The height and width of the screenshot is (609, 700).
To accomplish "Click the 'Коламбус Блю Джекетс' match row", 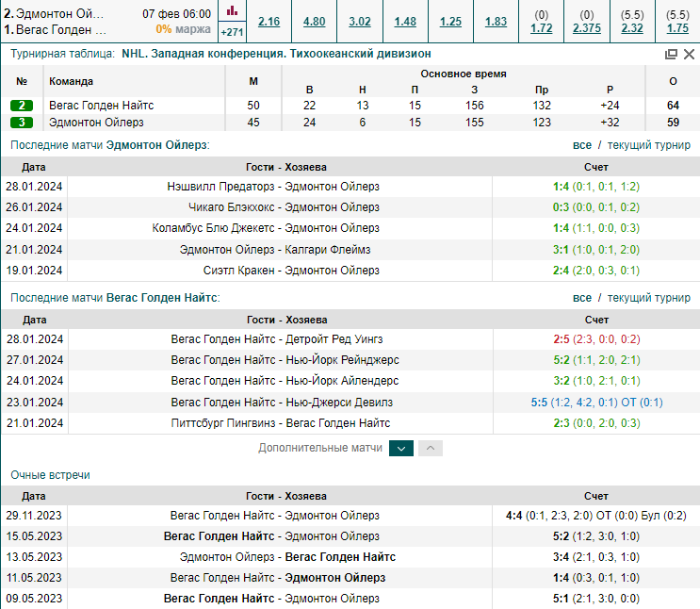I will [x=350, y=228].
